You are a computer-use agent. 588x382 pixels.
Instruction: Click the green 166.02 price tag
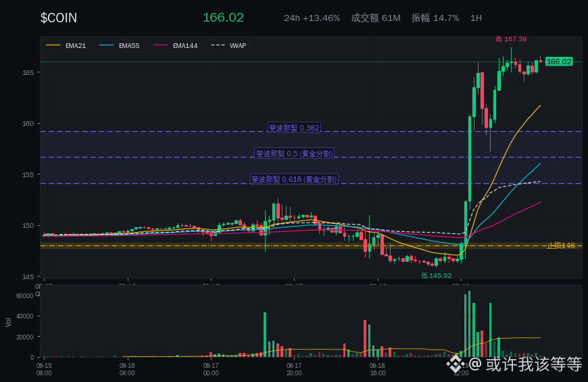[x=559, y=62]
